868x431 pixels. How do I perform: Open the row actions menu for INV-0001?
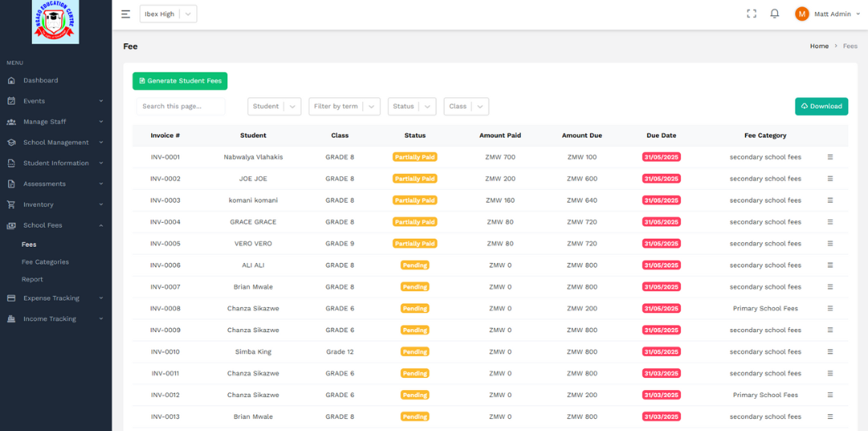point(830,157)
